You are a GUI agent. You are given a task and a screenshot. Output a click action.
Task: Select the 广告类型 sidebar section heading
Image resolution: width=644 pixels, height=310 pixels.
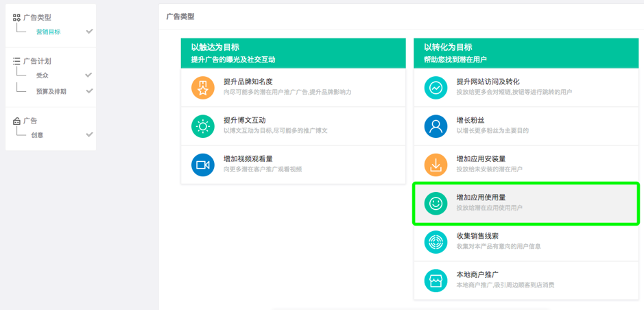[37, 18]
